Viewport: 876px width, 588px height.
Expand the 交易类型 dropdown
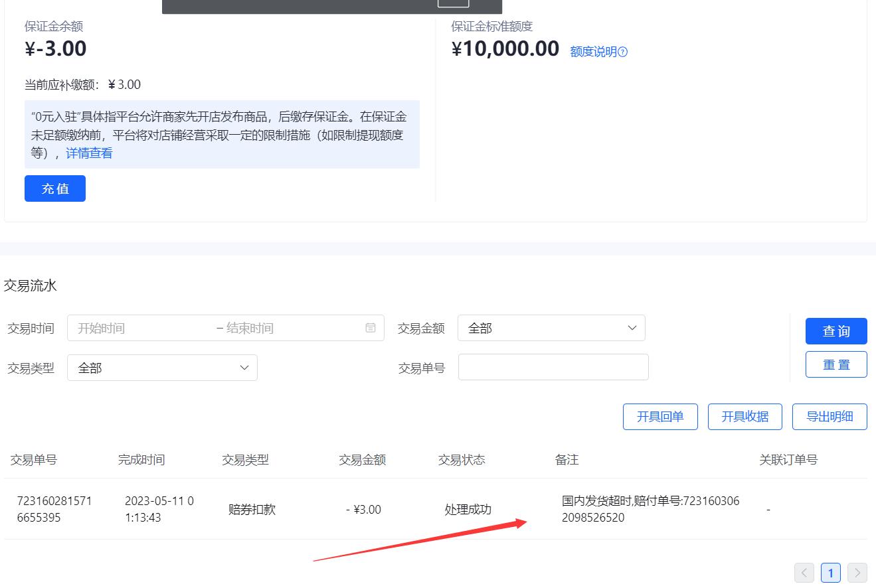click(162, 367)
